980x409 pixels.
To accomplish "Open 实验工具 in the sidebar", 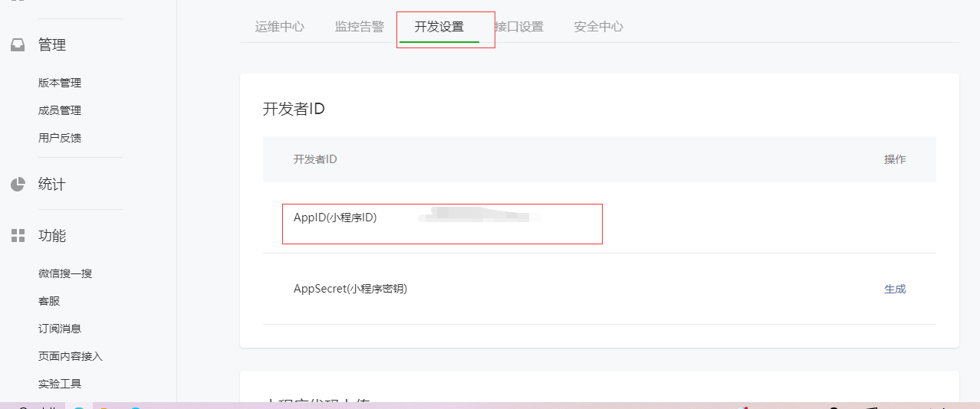I will [60, 384].
